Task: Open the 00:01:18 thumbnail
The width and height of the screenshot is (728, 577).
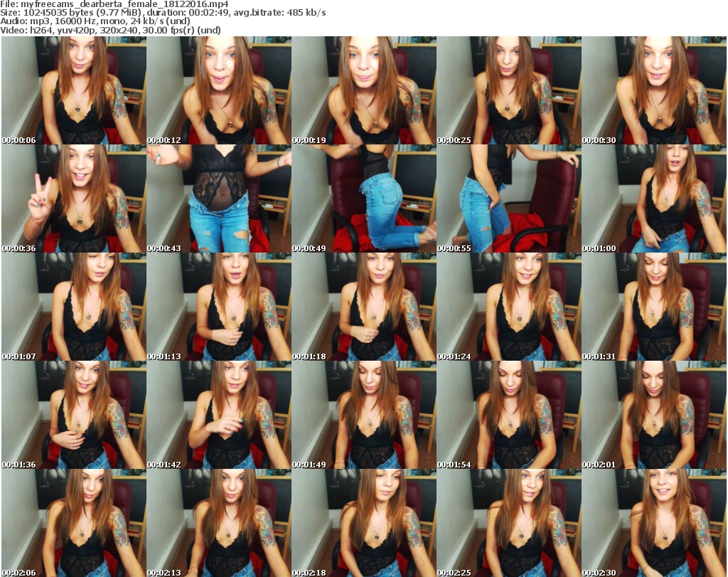Action: coord(364,307)
